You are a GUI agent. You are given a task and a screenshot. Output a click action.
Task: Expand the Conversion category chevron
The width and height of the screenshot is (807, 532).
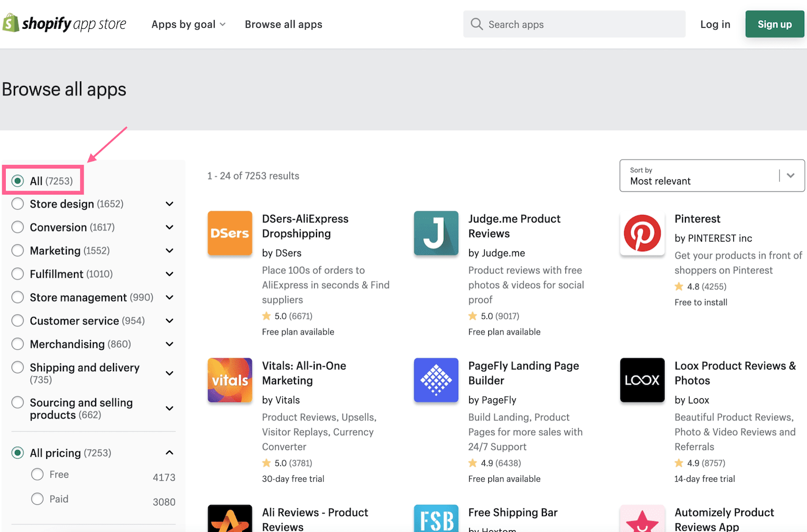(x=169, y=227)
